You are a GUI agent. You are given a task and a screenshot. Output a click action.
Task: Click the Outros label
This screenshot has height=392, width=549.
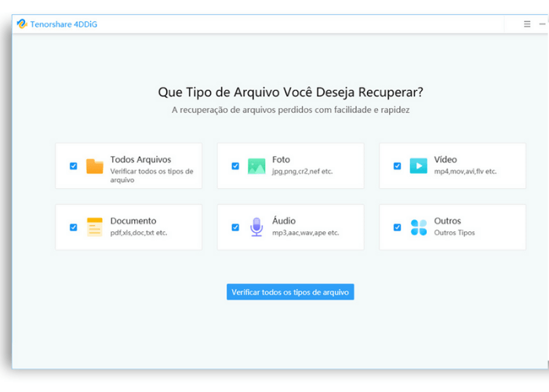coord(448,221)
